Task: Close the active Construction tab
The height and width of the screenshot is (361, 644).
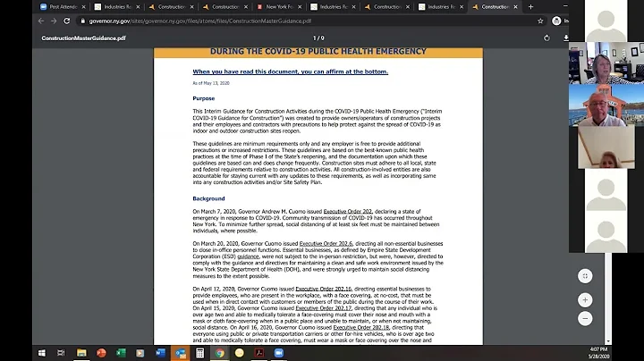Action: point(515,7)
